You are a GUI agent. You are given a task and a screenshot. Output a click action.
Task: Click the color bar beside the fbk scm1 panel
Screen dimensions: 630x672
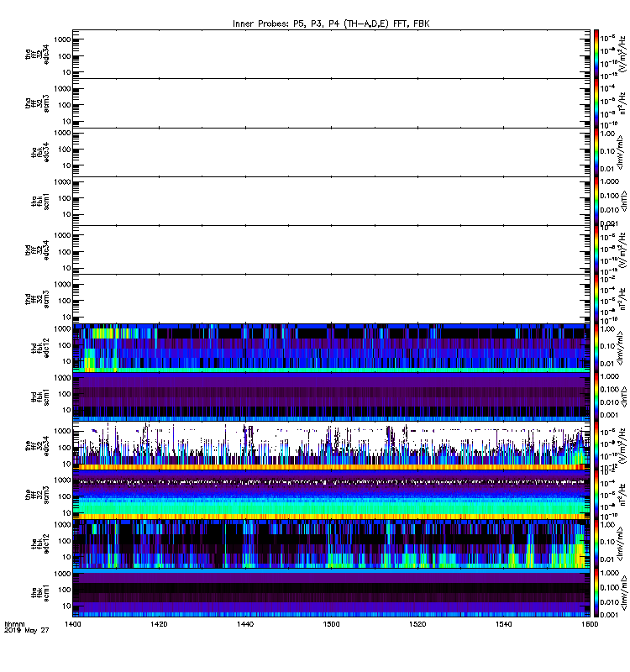[596, 593]
